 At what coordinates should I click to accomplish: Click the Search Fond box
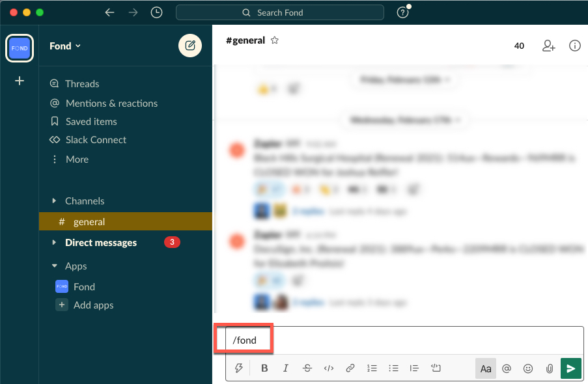280,12
